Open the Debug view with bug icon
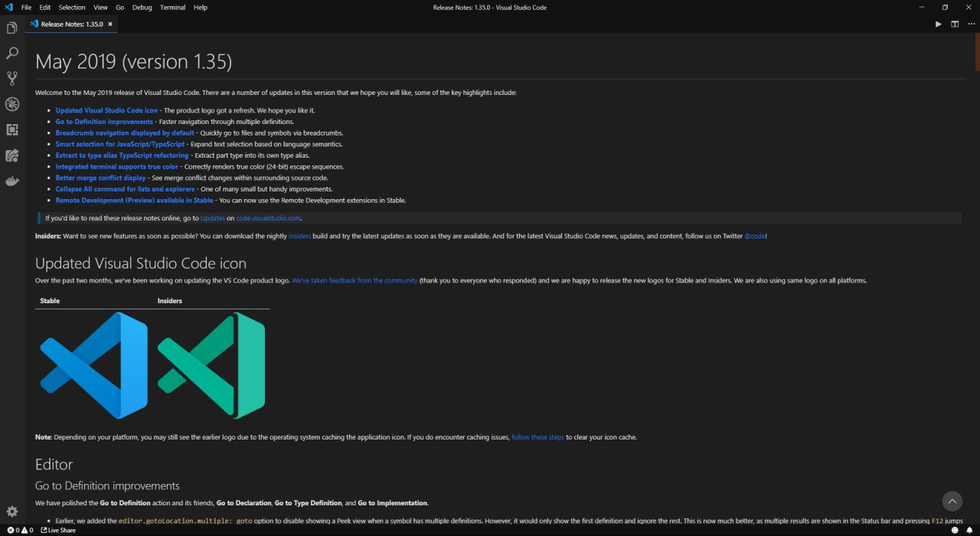 11,104
